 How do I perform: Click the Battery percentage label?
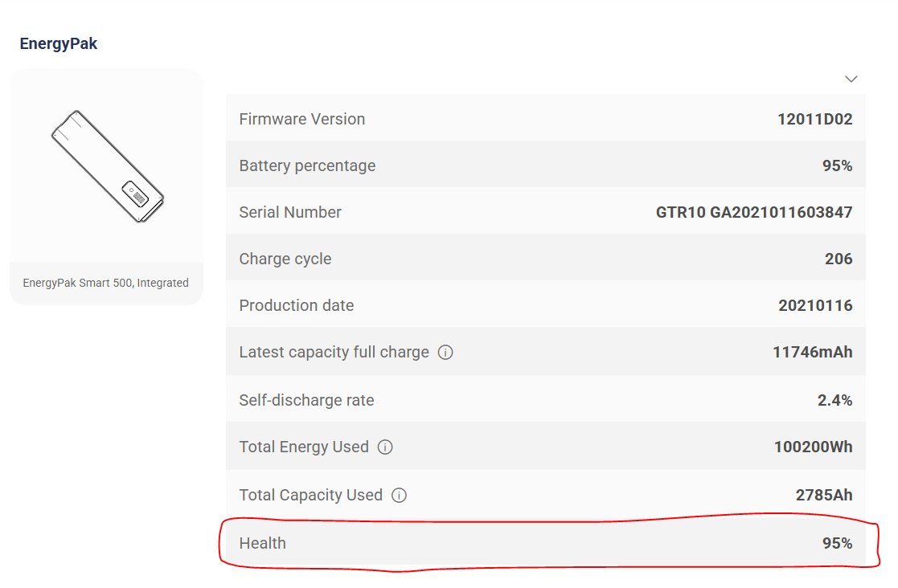(x=307, y=165)
